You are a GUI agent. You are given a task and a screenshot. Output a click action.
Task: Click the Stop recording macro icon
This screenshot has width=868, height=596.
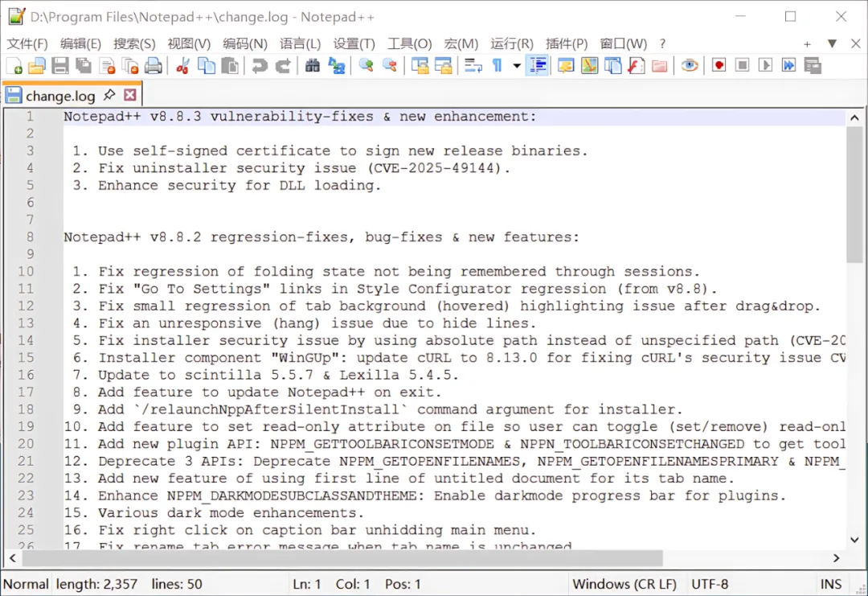tap(743, 66)
